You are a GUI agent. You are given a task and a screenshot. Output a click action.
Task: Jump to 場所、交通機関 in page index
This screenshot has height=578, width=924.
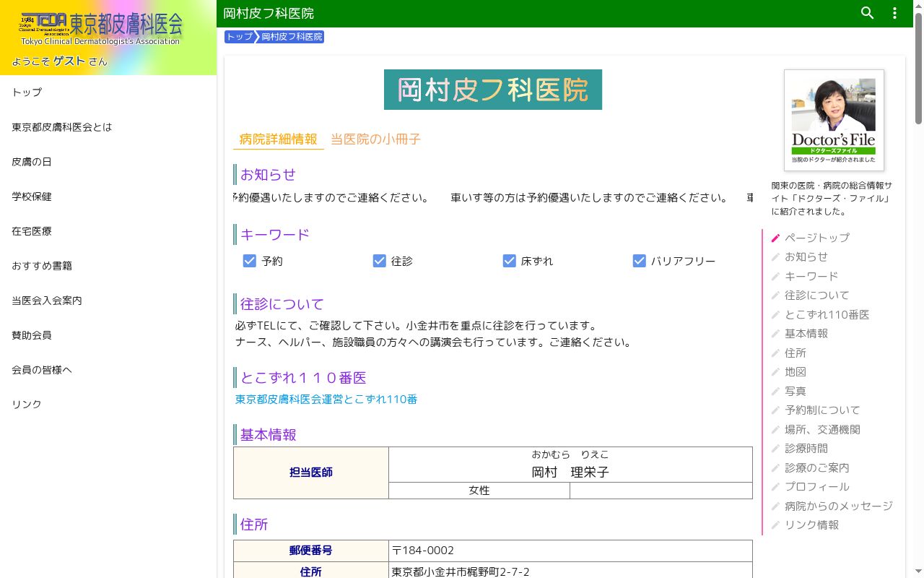(x=822, y=430)
